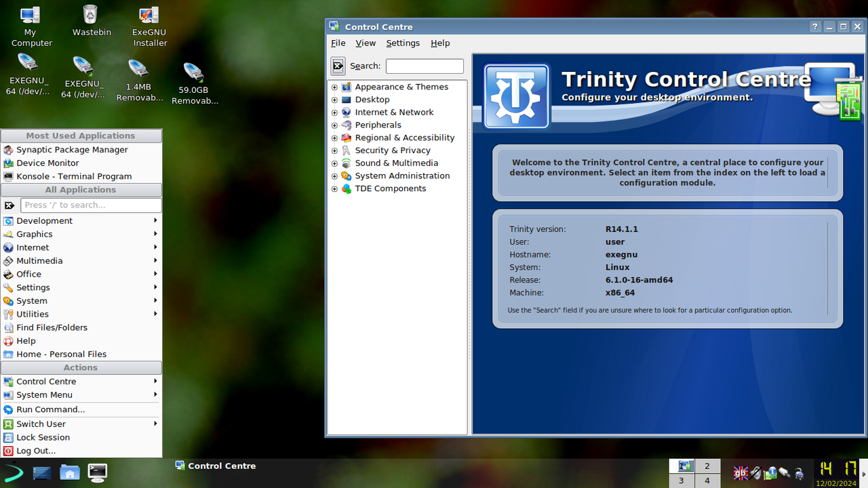The height and width of the screenshot is (488, 868).
Task: Click the clear search icon in Control Centre
Action: pos(338,66)
